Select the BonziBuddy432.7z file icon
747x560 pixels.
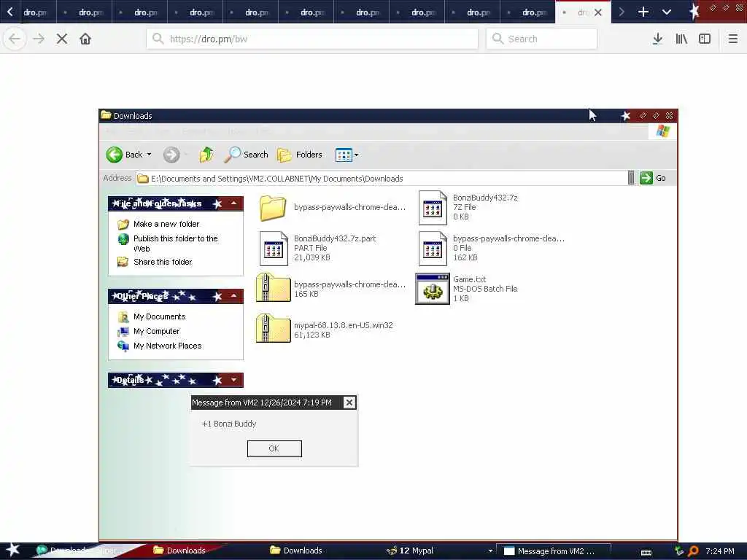pos(433,208)
